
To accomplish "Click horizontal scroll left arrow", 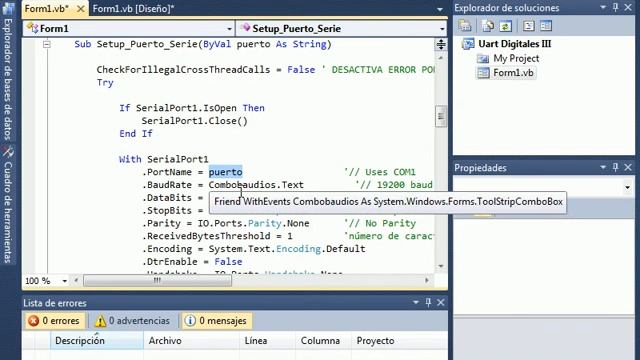I will tap(76, 280).
